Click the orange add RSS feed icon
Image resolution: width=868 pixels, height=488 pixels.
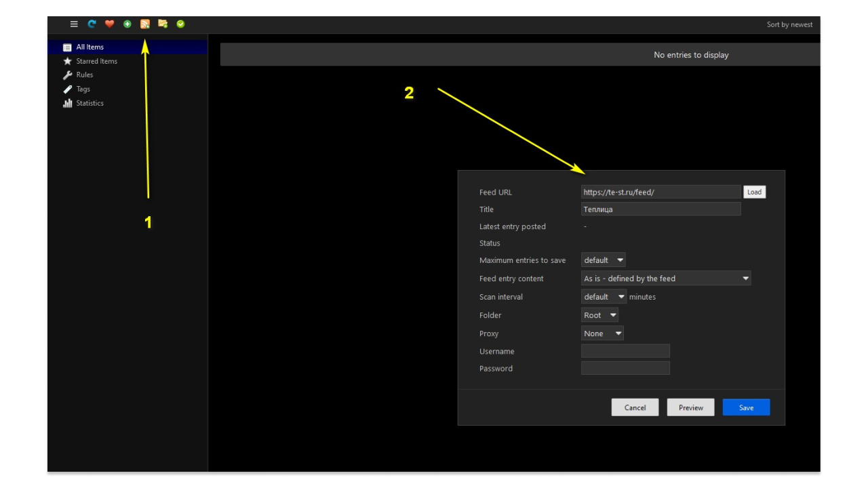click(x=145, y=24)
